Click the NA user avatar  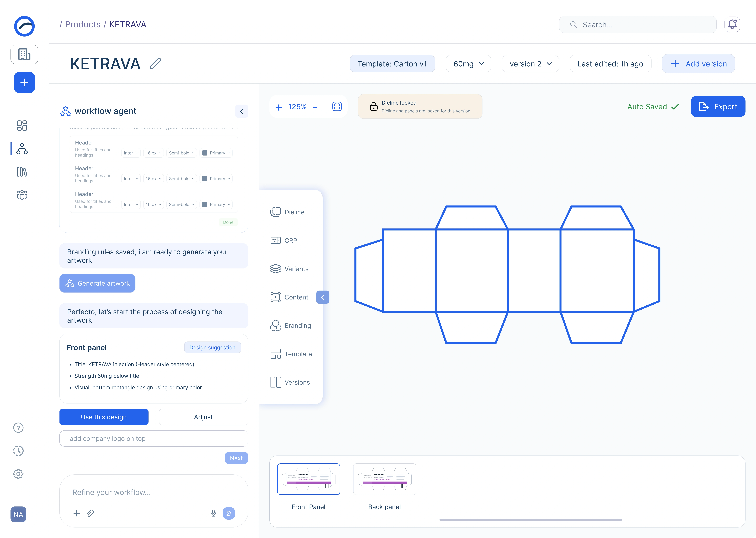(18, 514)
